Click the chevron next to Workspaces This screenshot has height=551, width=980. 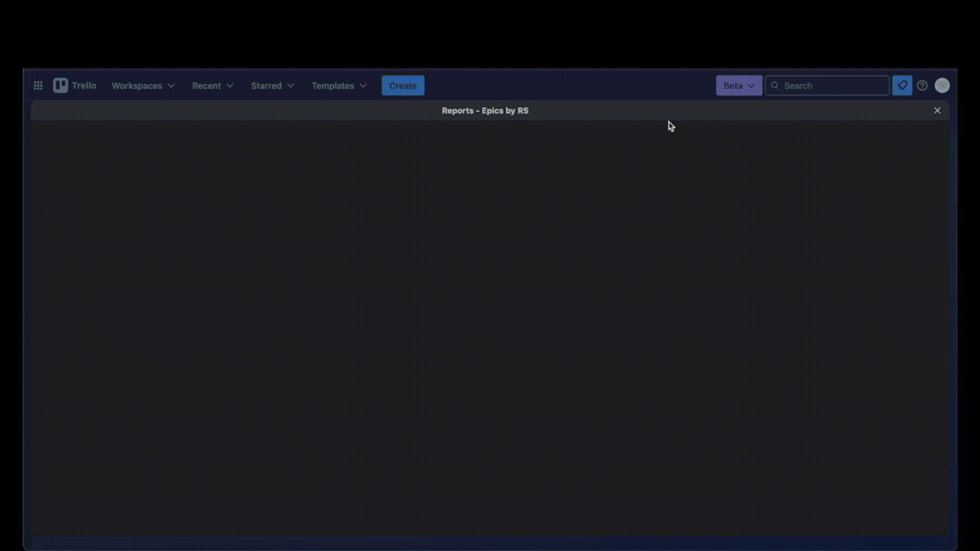[x=171, y=86]
